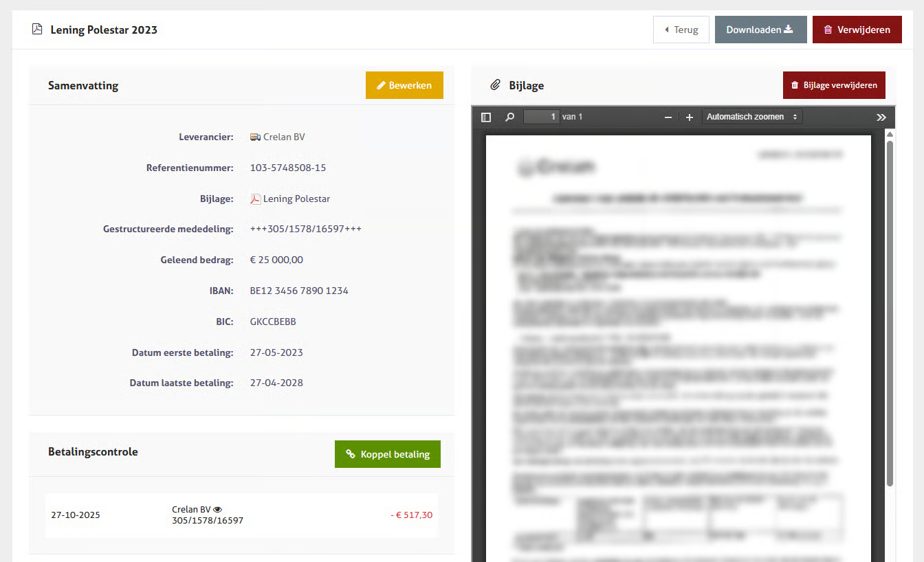The width and height of the screenshot is (924, 562).
Task: Click the Terug back button
Action: coord(681,30)
